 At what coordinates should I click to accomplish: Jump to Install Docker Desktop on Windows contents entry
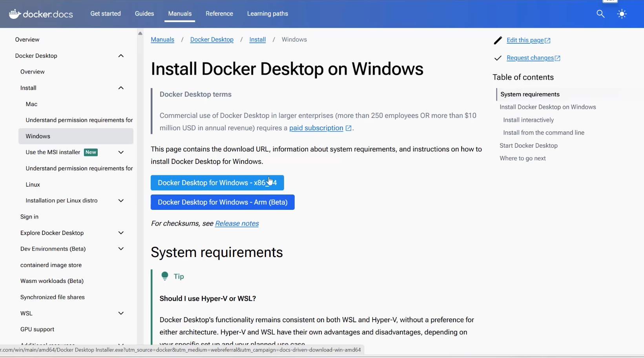point(548,107)
